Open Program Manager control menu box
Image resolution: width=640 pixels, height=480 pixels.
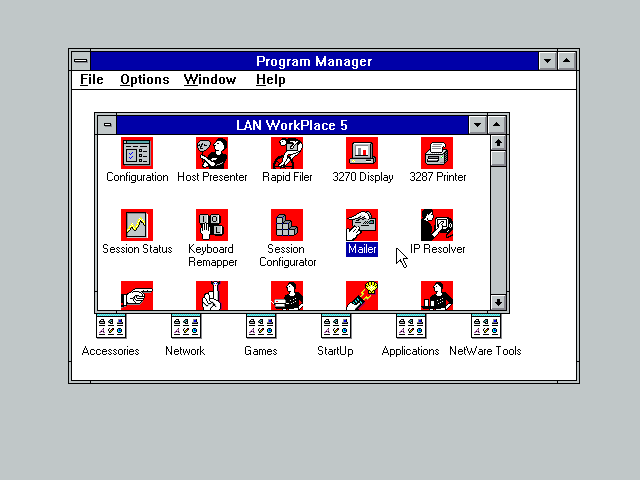coord(81,61)
